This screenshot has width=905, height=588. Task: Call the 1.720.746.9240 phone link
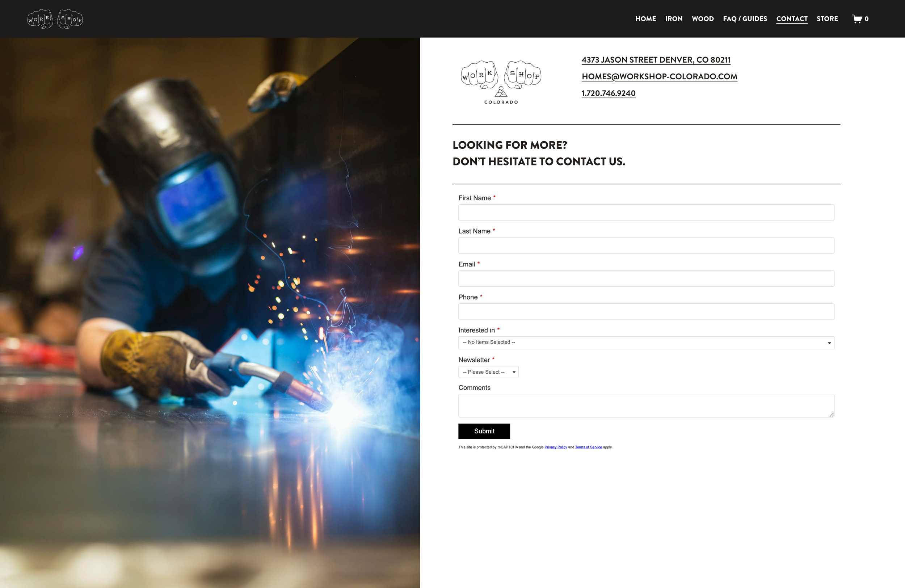coord(609,93)
